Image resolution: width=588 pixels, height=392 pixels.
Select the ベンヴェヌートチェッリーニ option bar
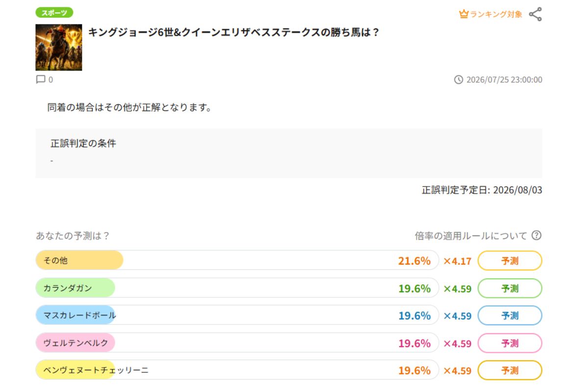(x=237, y=370)
